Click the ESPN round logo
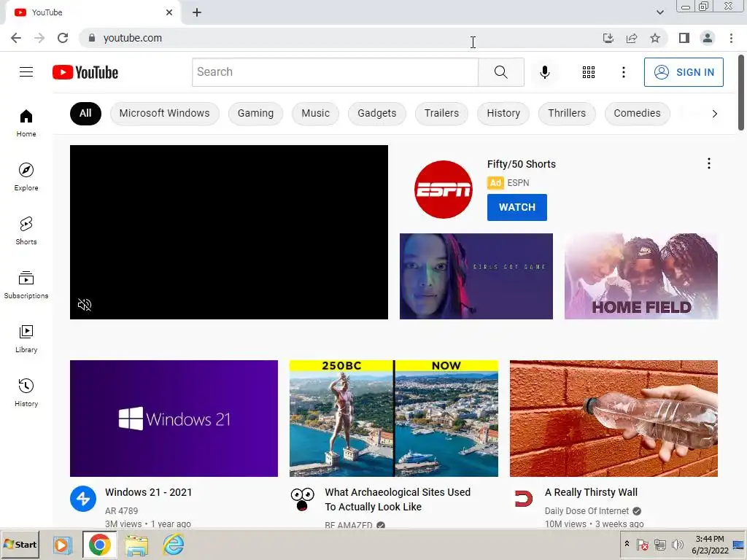Image resolution: width=747 pixels, height=560 pixels. click(x=443, y=190)
